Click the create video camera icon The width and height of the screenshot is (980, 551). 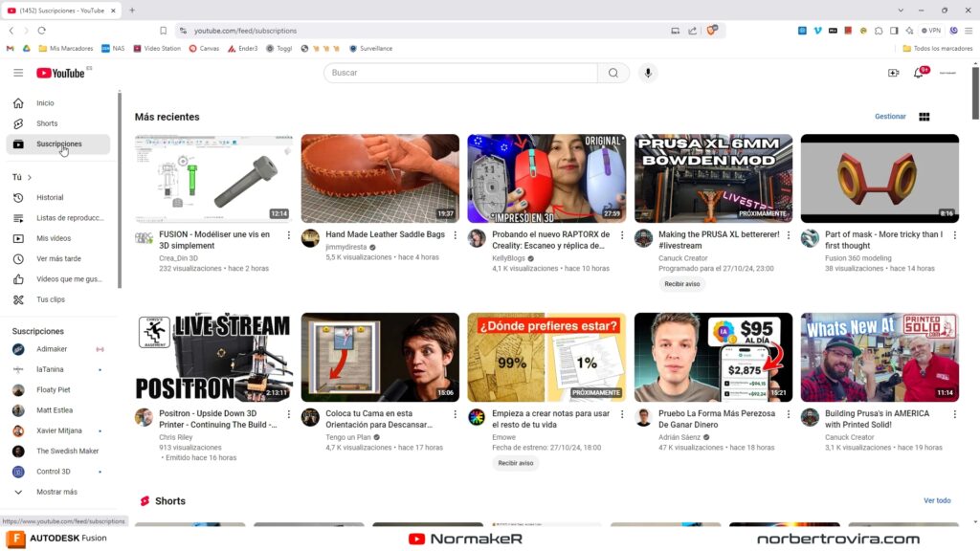click(x=893, y=73)
